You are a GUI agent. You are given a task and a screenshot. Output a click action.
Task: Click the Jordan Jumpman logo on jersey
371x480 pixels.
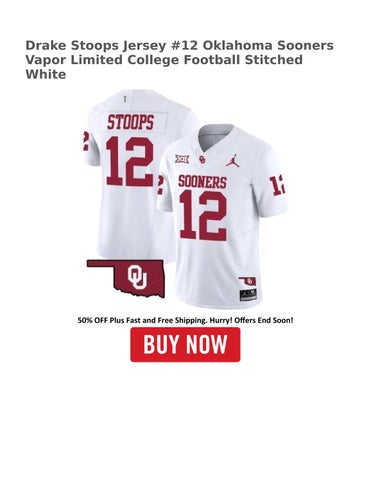pos(234,160)
